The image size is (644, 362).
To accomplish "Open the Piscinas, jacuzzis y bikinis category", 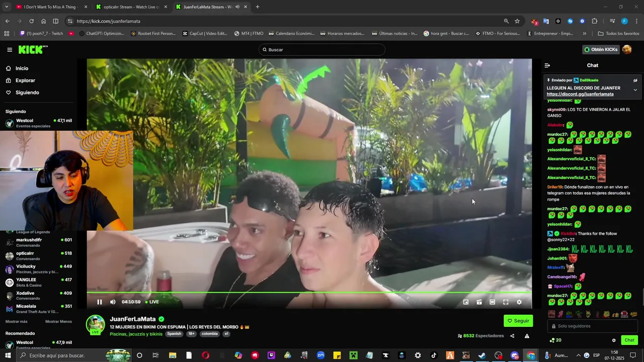I will tap(136, 334).
